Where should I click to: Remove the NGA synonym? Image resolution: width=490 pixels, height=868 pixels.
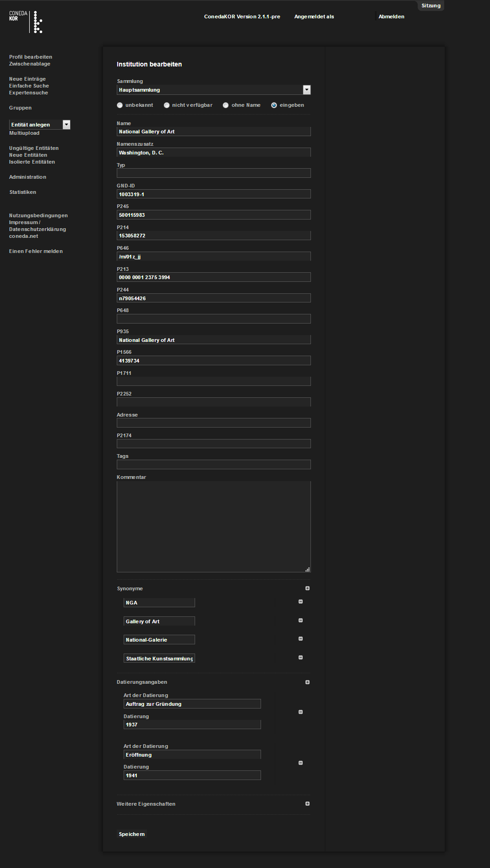[300, 602]
